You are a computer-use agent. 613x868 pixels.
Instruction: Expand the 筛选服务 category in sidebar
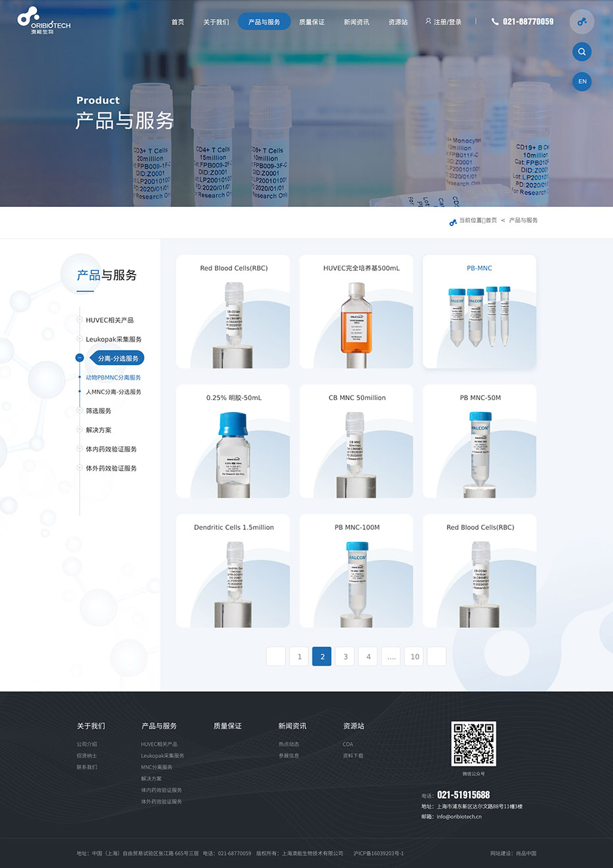coord(80,411)
